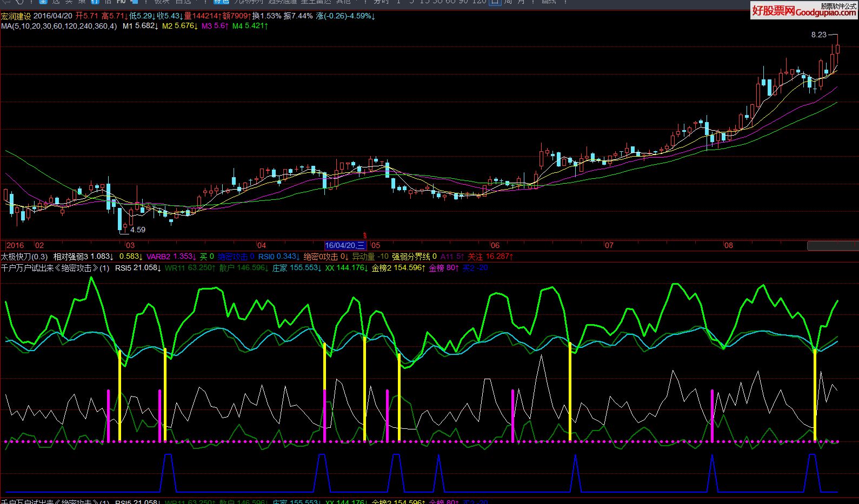Screen dimensions: 859x504
Task: Click the yellow 金榜2 154.596 value
Action: [x=398, y=268]
